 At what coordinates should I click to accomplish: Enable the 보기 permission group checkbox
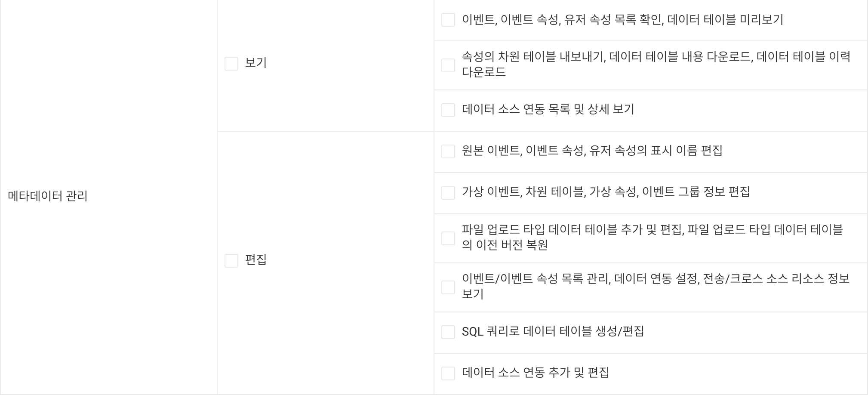tap(231, 64)
